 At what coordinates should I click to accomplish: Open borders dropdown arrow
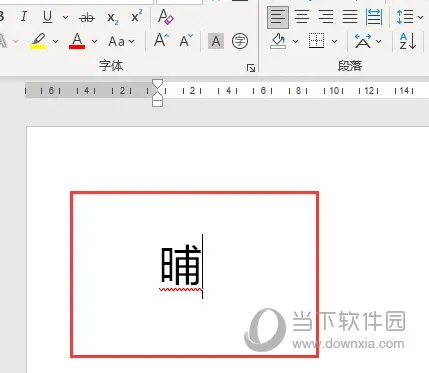point(335,42)
